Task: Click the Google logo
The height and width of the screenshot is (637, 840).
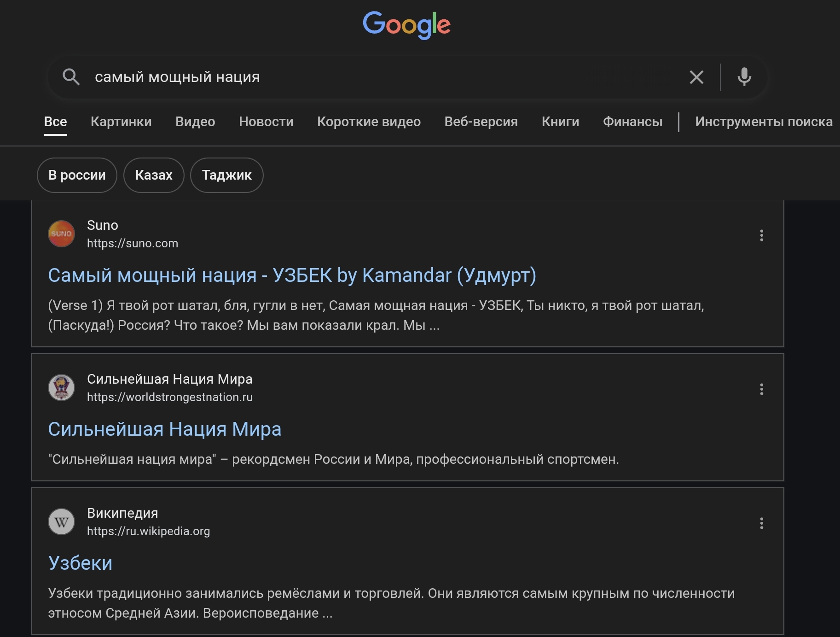Action: point(406,24)
